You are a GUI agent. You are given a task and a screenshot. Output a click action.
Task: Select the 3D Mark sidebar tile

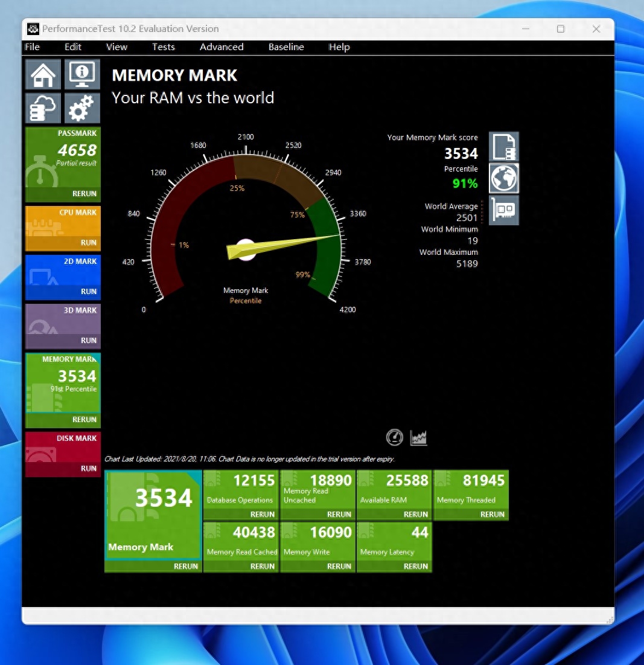coord(63,318)
